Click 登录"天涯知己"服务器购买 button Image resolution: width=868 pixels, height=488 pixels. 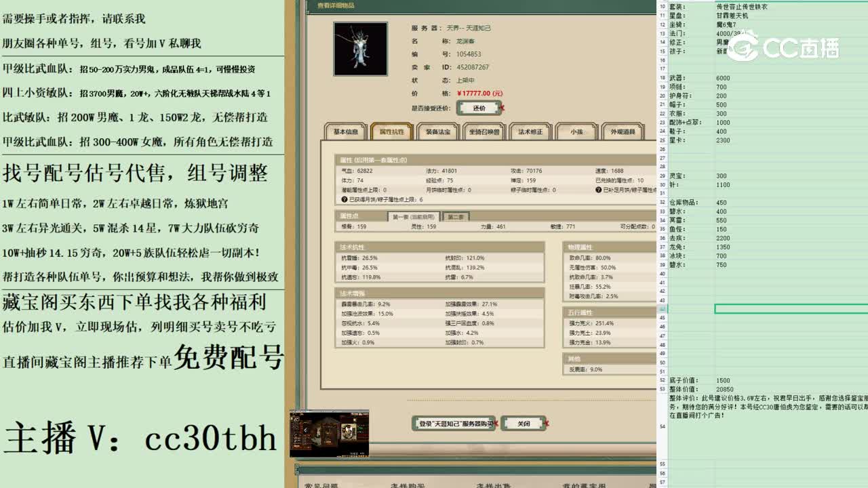(454, 424)
